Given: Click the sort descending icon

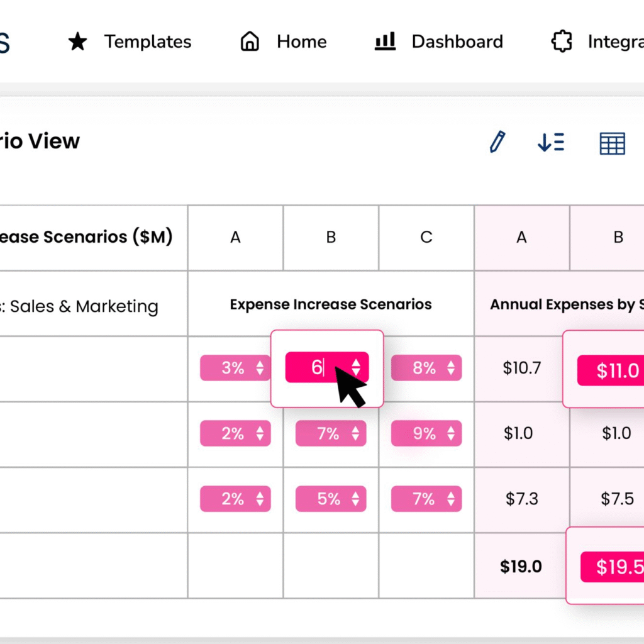Looking at the screenshot, I should click(x=551, y=142).
